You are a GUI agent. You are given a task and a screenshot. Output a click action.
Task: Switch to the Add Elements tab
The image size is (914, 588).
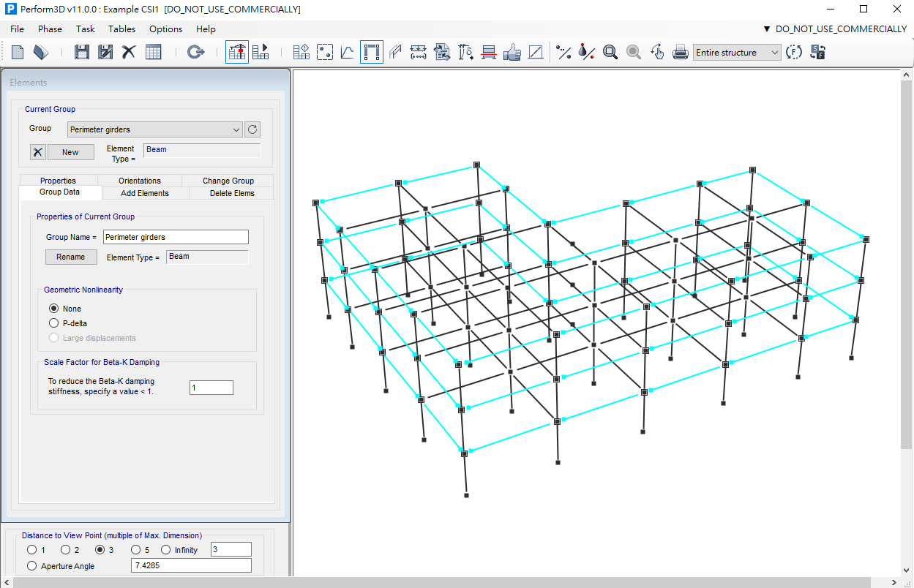pyautogui.click(x=145, y=193)
